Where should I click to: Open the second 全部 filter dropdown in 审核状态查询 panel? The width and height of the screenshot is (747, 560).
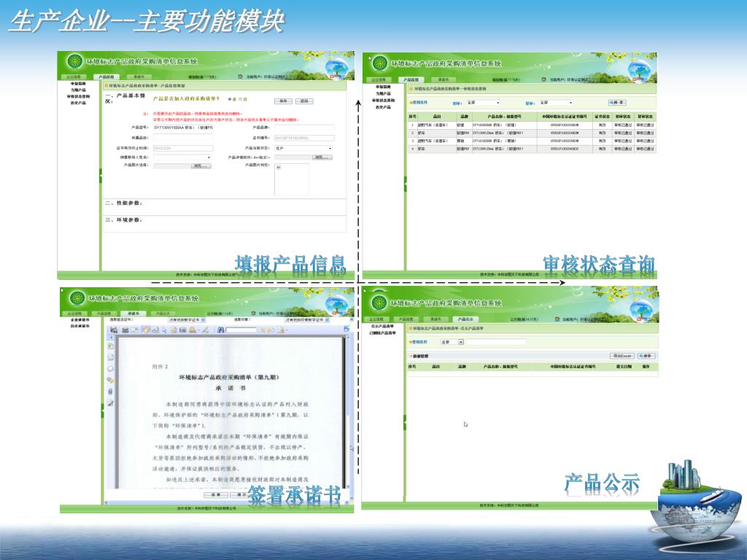coord(556,103)
